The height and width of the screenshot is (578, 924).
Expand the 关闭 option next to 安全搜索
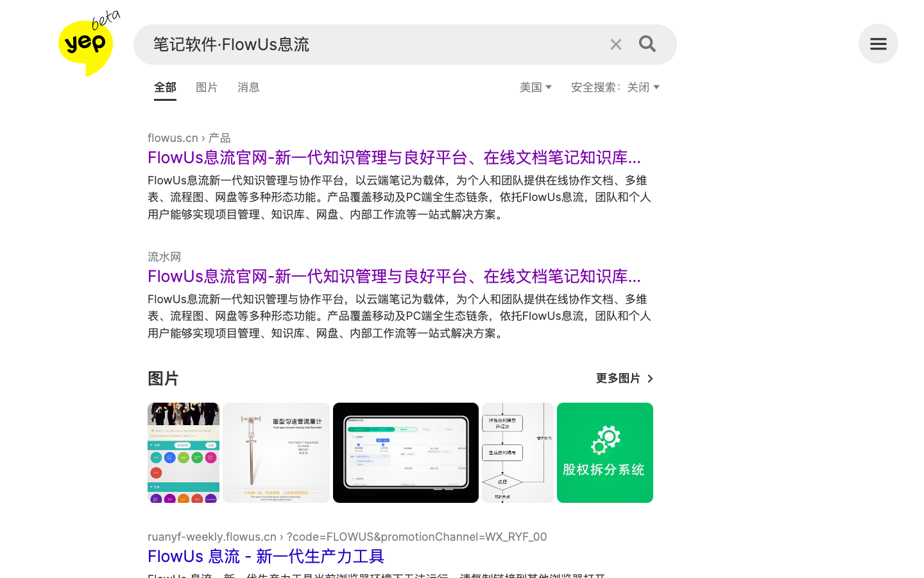click(644, 87)
